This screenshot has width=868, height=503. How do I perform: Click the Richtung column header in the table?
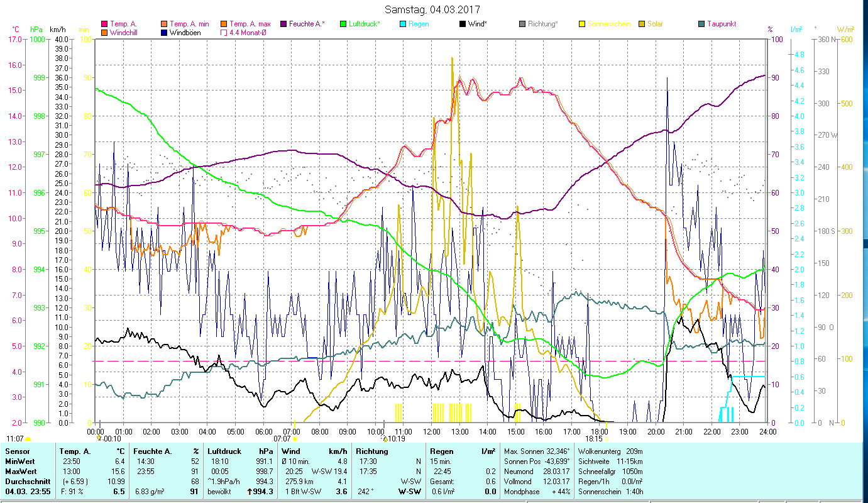pyautogui.click(x=371, y=451)
